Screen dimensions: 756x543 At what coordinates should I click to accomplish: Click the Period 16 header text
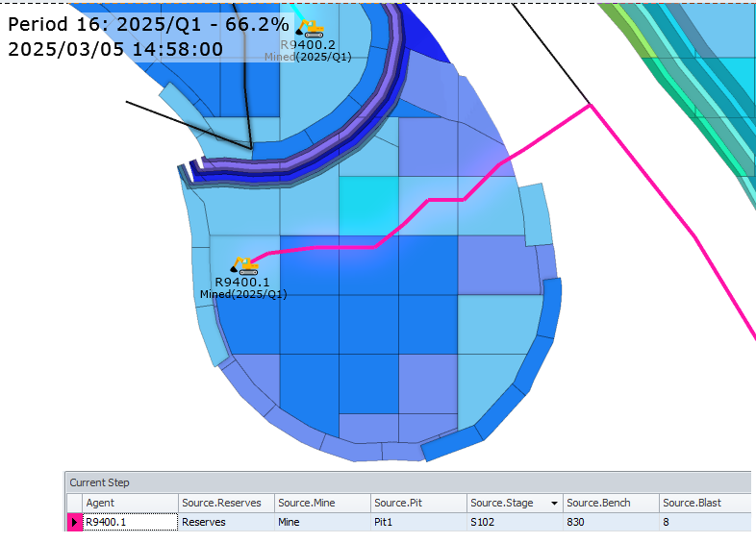coord(148,24)
